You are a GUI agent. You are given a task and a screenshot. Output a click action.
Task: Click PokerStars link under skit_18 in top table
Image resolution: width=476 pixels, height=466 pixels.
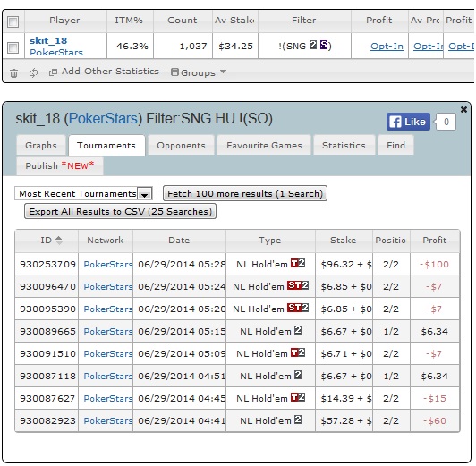(56, 53)
